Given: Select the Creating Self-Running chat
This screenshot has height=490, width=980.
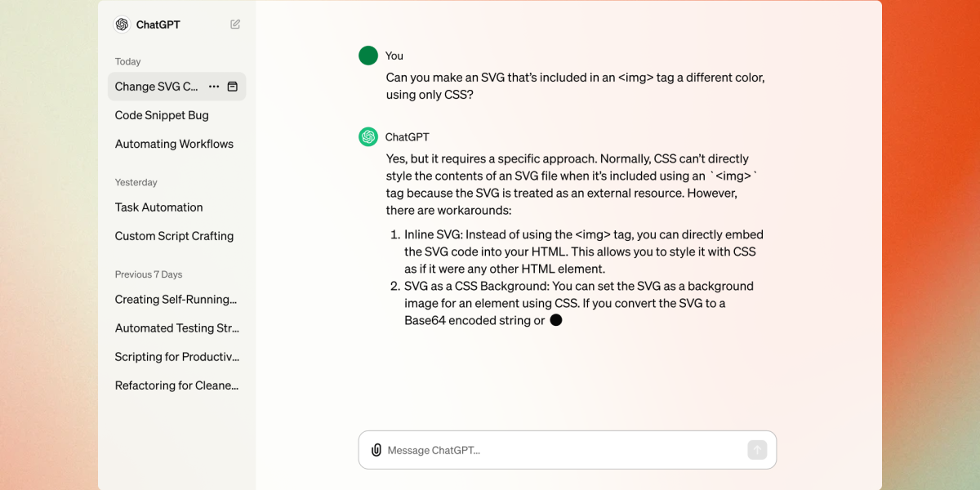Looking at the screenshot, I should click(x=176, y=300).
